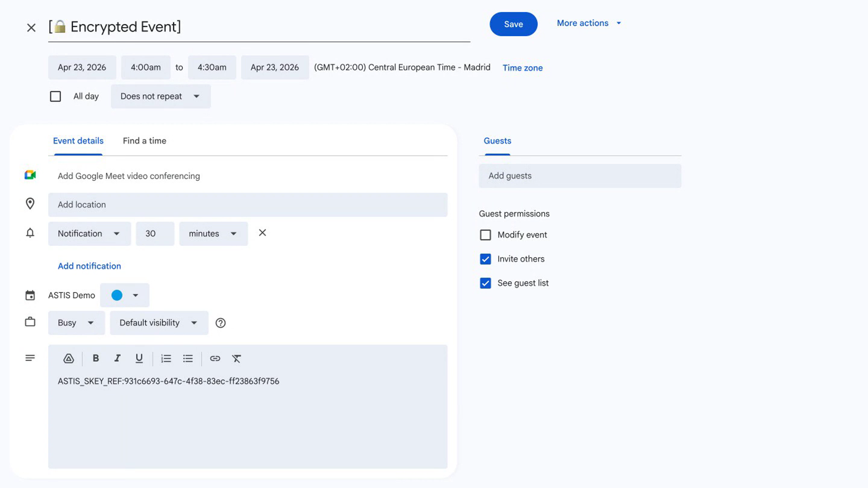Open the Busy availability dropdown
This screenshot has width=868, height=488.
pos(76,323)
